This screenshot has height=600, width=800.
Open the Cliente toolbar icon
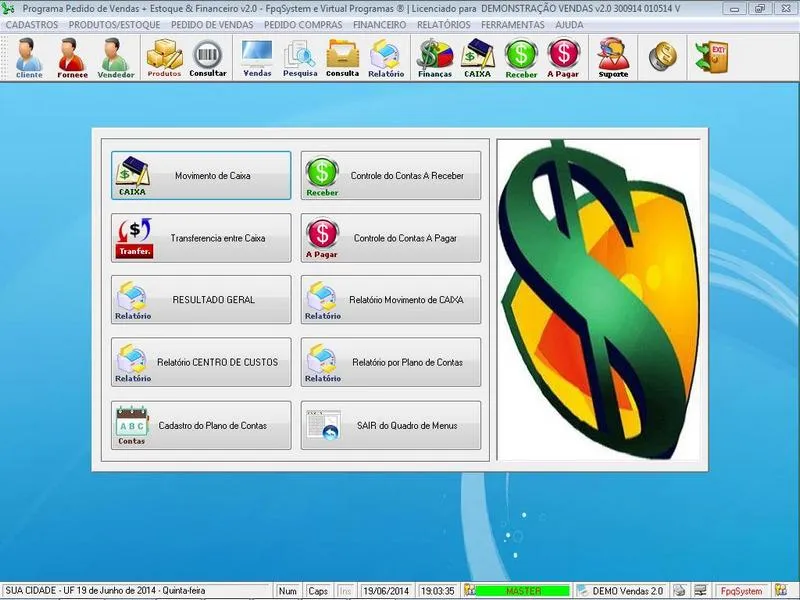(29, 58)
